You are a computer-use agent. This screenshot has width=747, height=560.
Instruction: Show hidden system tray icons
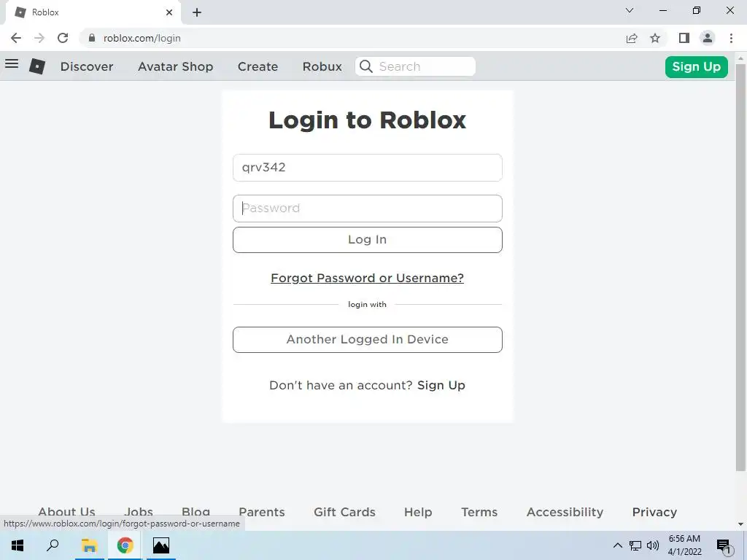pos(617,545)
